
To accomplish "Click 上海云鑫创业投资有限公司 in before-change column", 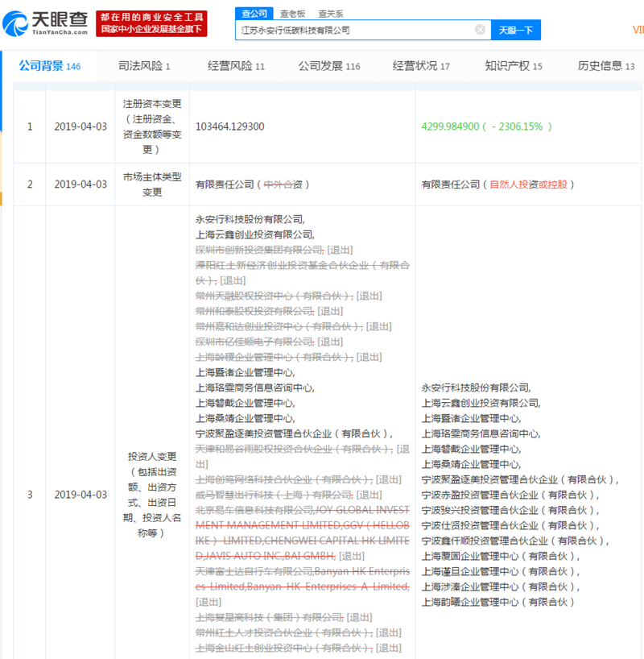I will 254,234.
